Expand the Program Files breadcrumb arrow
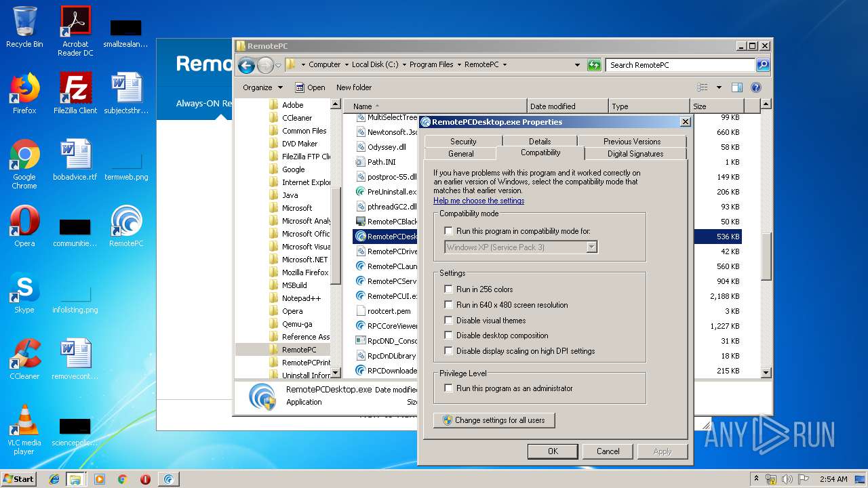 coord(458,65)
